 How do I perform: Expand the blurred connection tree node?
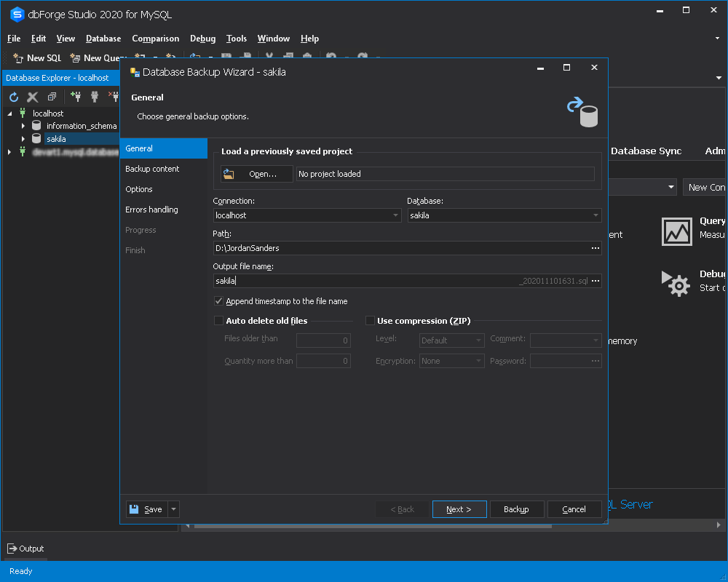9,152
